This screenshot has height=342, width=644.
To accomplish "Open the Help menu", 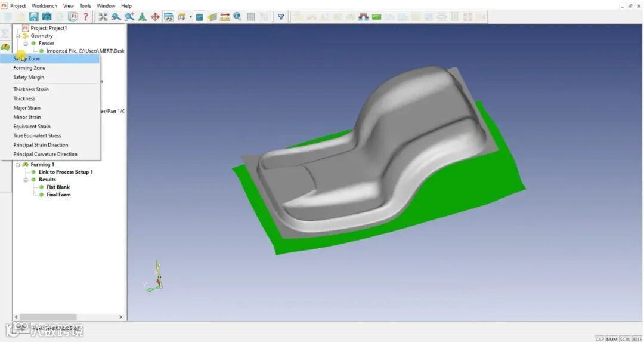I will click(x=126, y=6).
